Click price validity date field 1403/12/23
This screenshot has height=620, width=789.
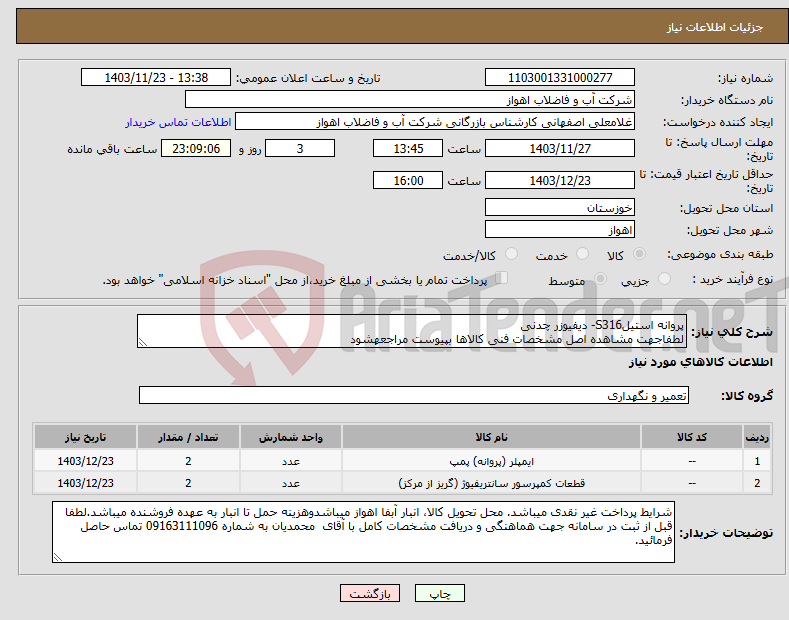[560, 180]
